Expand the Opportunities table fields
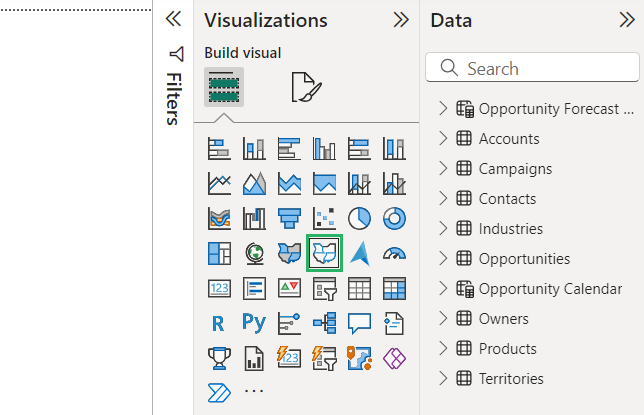This screenshot has height=415, width=644. (x=444, y=259)
